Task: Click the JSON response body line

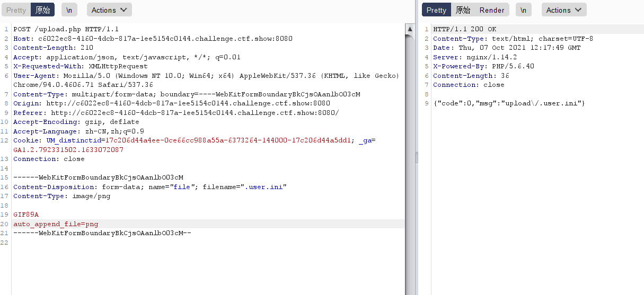Action: (x=509, y=103)
